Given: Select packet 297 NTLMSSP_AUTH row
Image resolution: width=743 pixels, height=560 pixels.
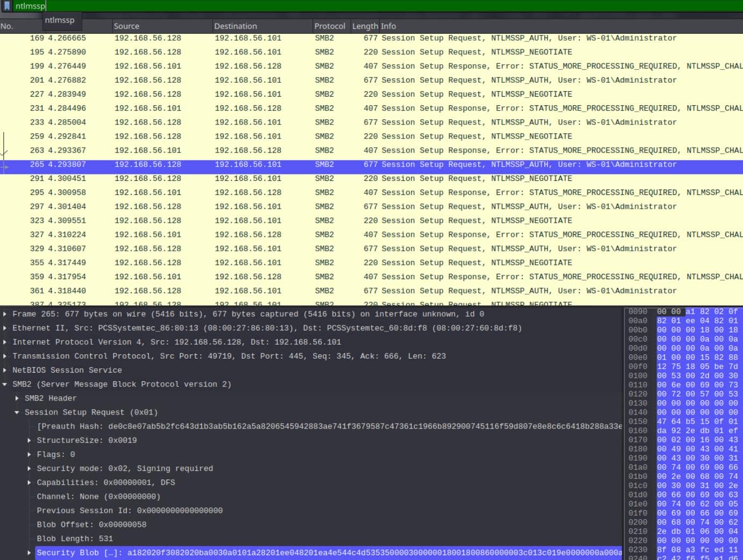Looking at the screenshot, I should pyautogui.click(x=371, y=206).
